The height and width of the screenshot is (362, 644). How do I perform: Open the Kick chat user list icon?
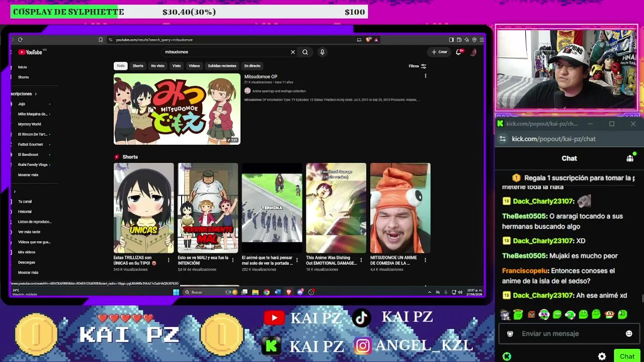630,158
